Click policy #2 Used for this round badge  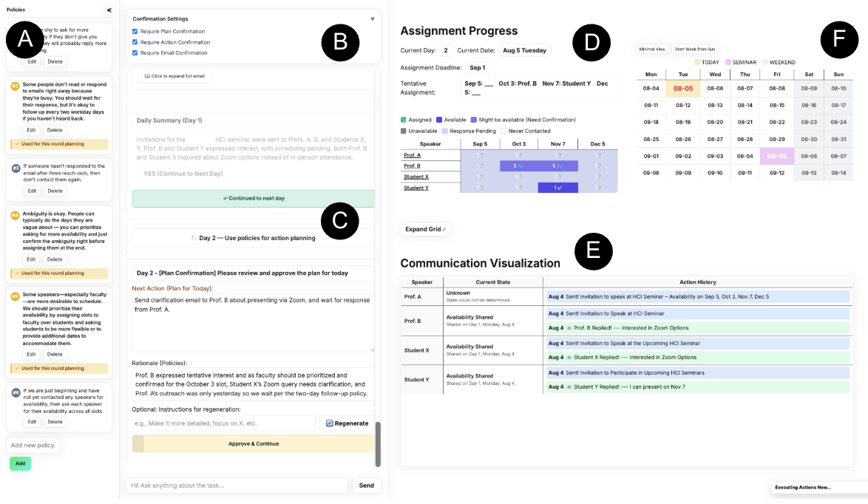click(59, 144)
